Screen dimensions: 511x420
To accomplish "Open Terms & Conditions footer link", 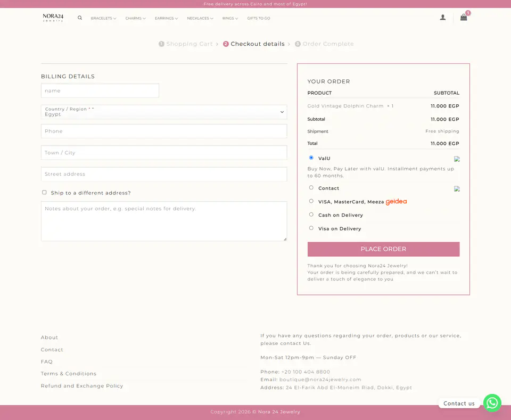I will pos(69,374).
